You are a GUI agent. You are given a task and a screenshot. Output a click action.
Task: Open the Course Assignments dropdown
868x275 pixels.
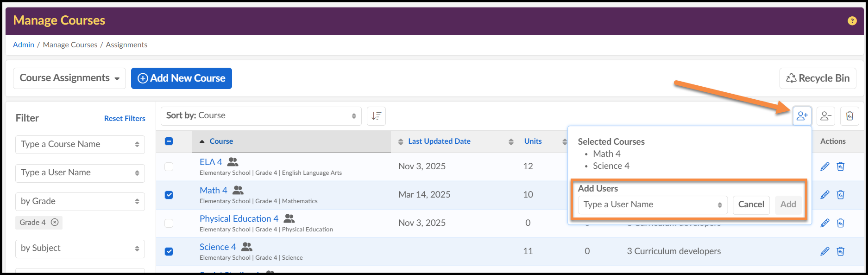click(69, 78)
